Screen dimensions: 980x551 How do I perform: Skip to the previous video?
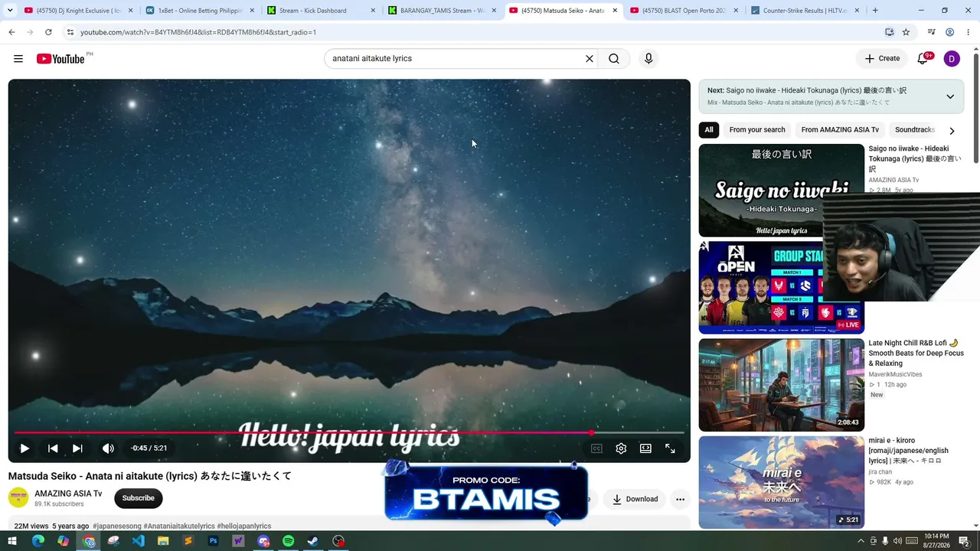[53, 448]
